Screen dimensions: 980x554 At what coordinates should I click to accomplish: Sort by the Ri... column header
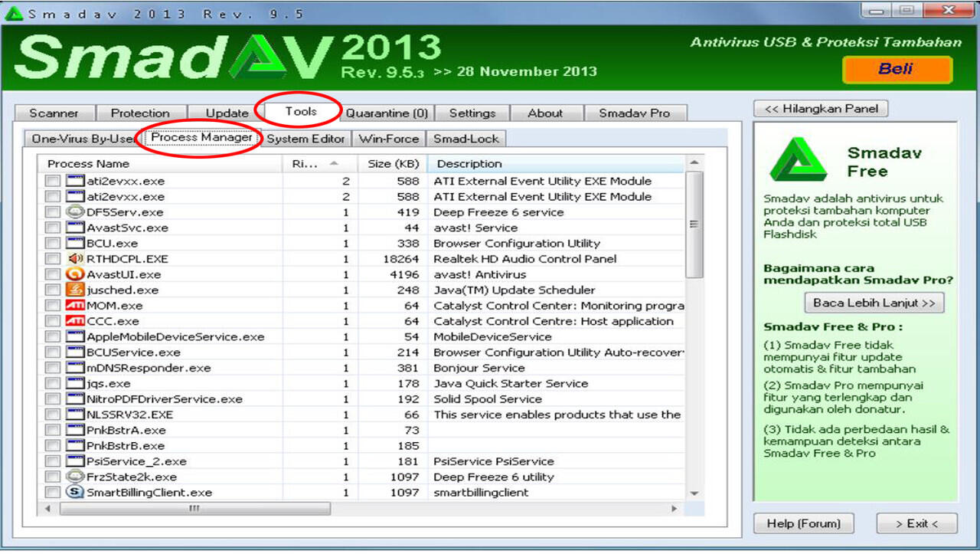(x=321, y=163)
